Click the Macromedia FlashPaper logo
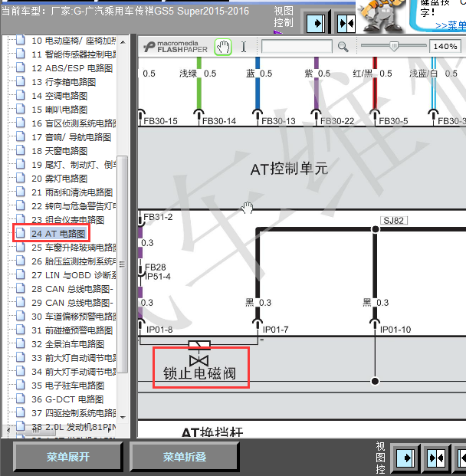Viewport: 466px width, 476px height. click(176, 47)
